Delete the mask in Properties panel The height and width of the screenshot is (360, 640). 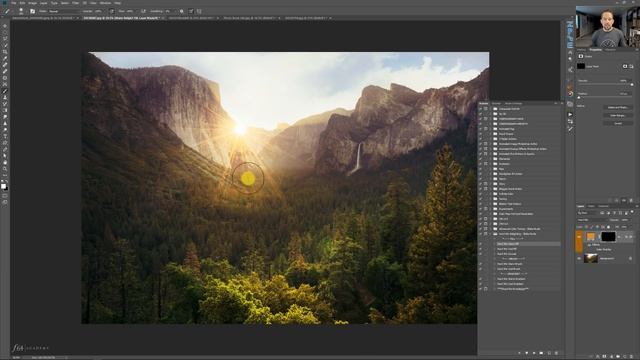point(631,200)
